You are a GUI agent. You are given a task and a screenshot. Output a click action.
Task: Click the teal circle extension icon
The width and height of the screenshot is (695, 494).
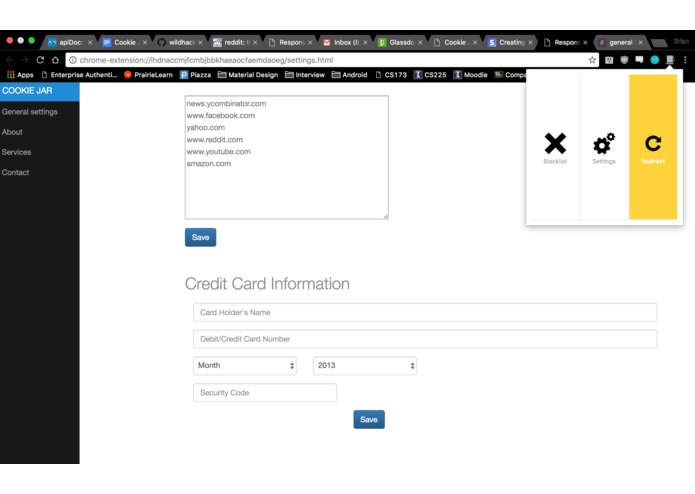click(x=655, y=60)
